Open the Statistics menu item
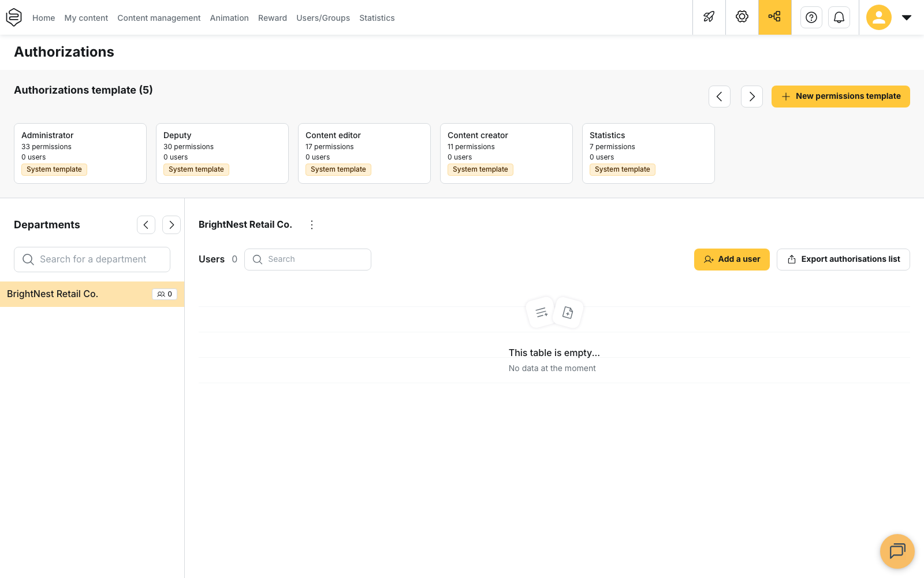This screenshot has height=578, width=924. click(377, 18)
